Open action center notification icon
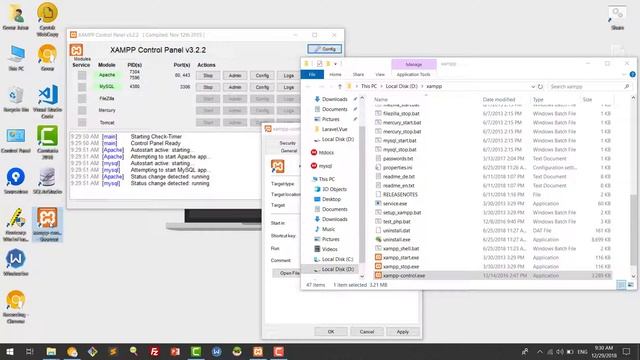The image size is (640, 360). point(627,351)
